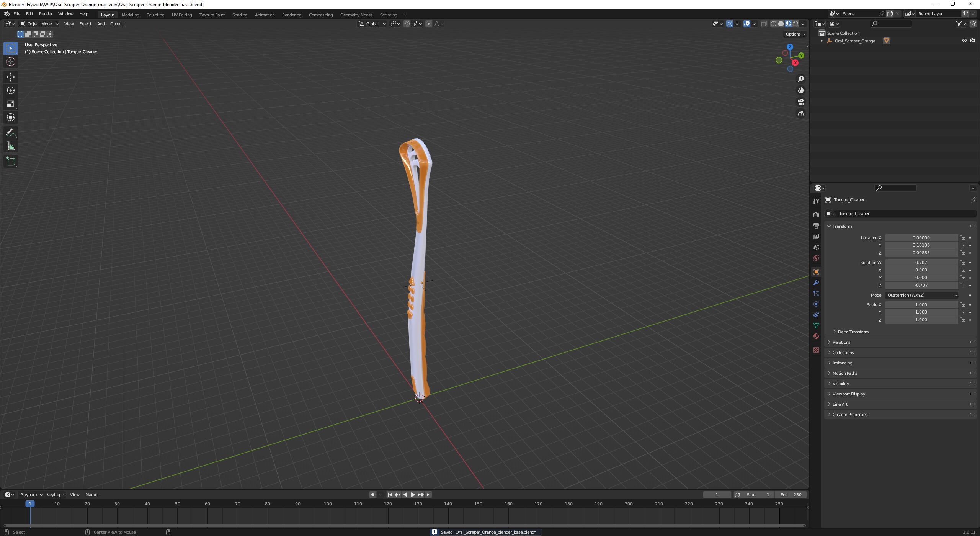Screen dimensions: 980x536
Task: Open the View Layer properties tab
Action: pyautogui.click(x=816, y=237)
